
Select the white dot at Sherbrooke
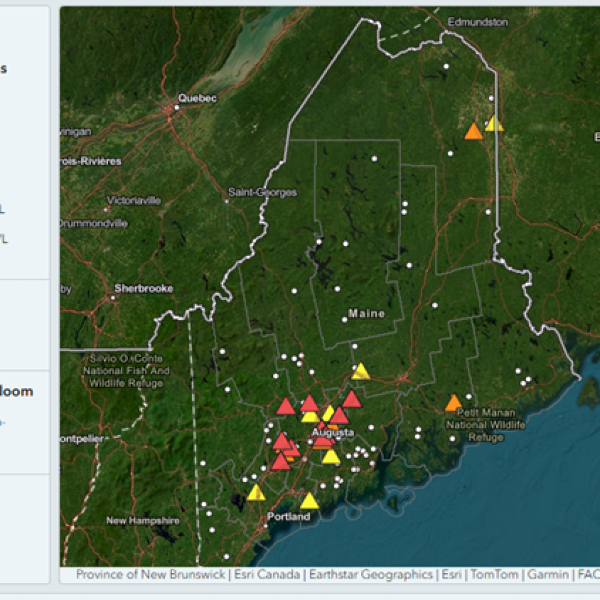[113, 297]
